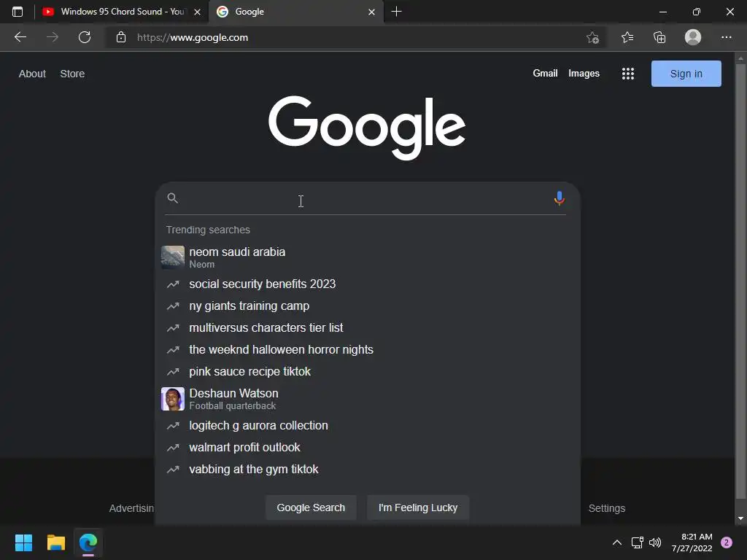Open the Settings footer link
The height and width of the screenshot is (560, 747).
pos(606,508)
